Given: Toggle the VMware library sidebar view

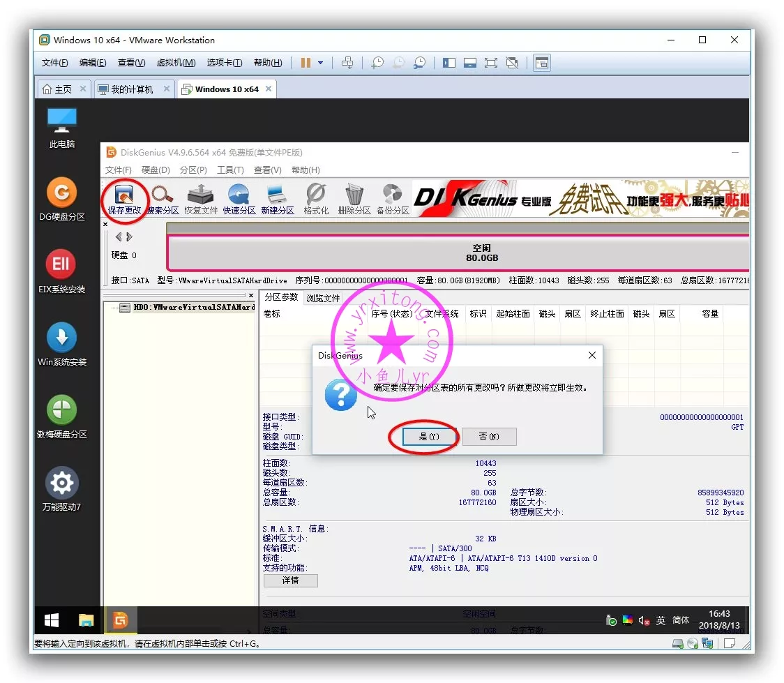Looking at the screenshot, I should tap(449, 63).
